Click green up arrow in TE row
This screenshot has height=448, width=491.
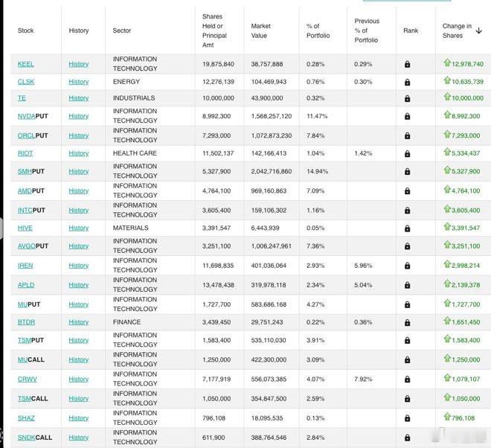click(x=447, y=97)
